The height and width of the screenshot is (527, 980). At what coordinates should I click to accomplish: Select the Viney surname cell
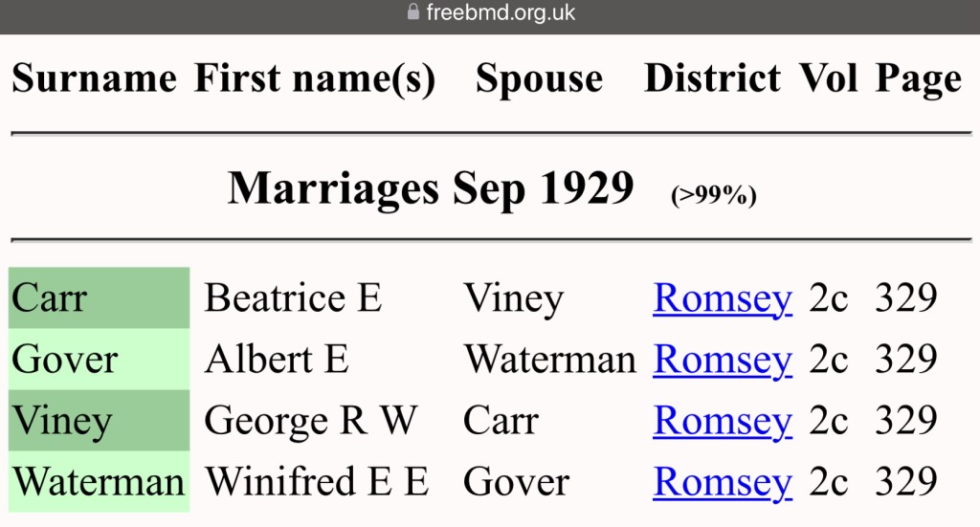tap(99, 421)
